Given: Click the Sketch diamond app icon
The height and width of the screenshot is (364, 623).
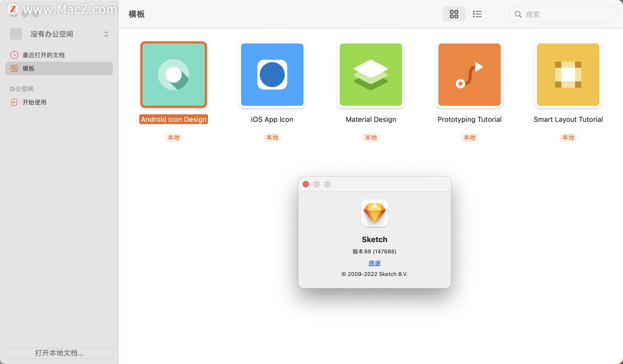Looking at the screenshot, I should [374, 213].
